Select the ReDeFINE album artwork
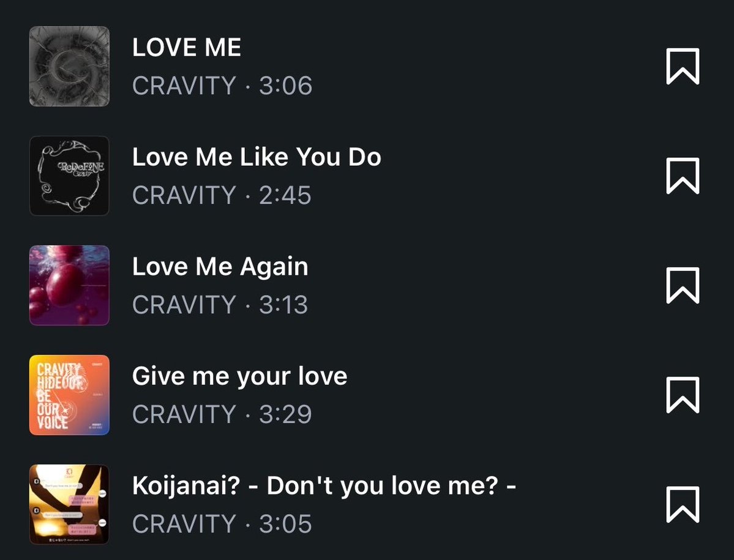 [69, 176]
